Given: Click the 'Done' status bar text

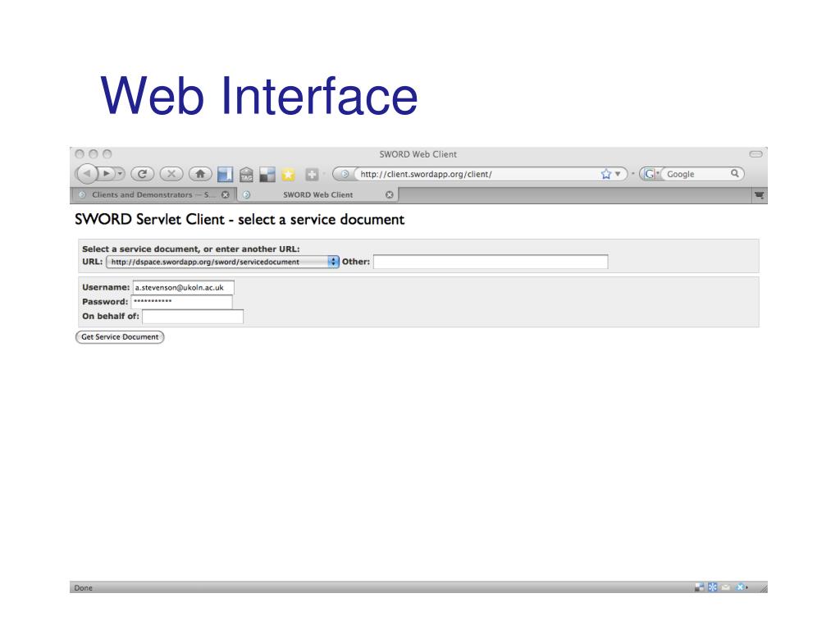Looking at the screenshot, I should point(83,587).
